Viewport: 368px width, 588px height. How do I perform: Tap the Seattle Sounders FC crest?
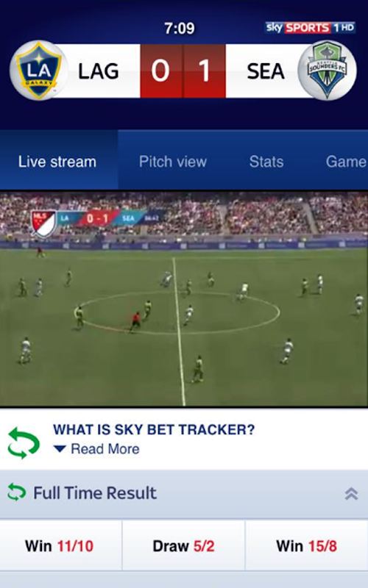tap(327, 71)
